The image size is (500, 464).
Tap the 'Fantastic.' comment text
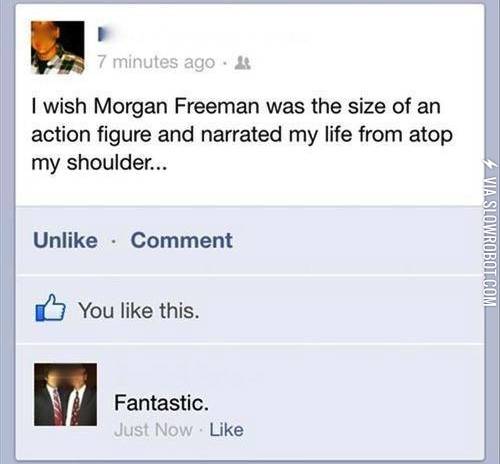[161, 403]
